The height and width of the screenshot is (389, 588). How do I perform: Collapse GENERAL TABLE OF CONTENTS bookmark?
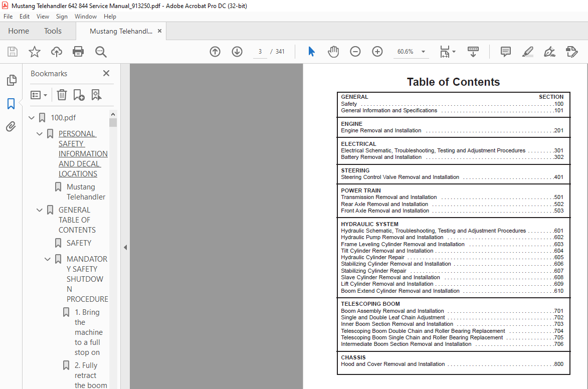40,210
